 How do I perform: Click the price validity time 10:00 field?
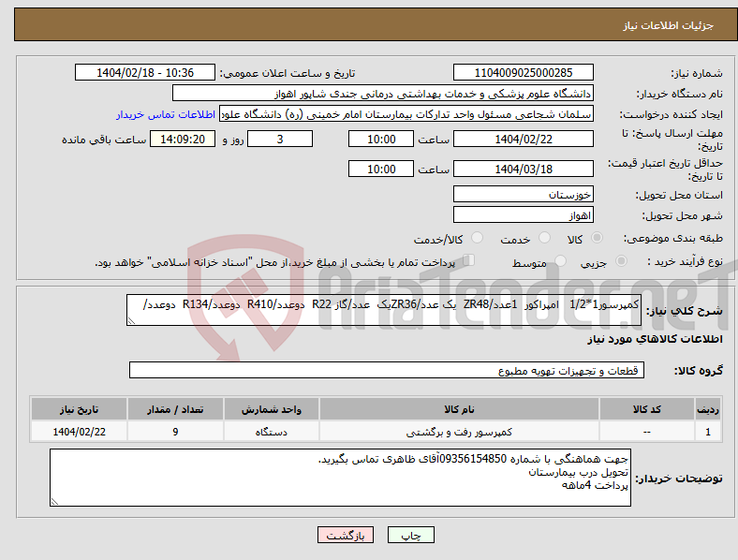pos(381,169)
